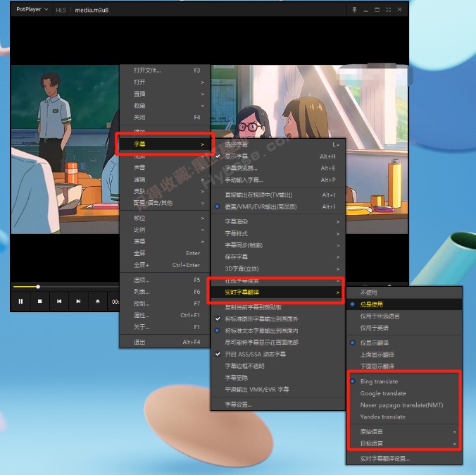Open 字幕设置... dialog

(x=278, y=405)
